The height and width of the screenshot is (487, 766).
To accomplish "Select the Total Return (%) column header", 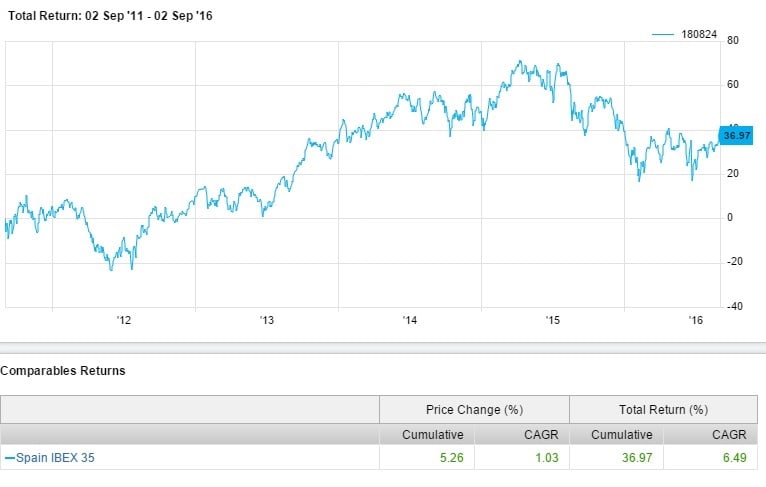I will [x=664, y=409].
